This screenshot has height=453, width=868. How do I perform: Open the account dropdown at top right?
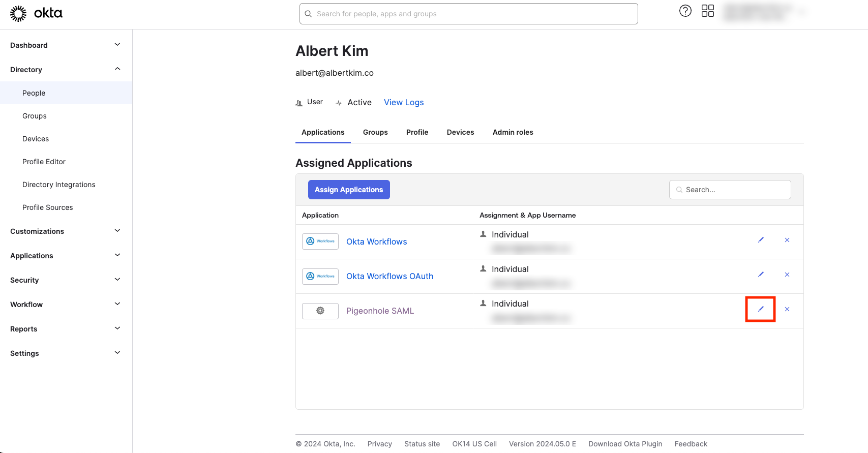point(764,12)
